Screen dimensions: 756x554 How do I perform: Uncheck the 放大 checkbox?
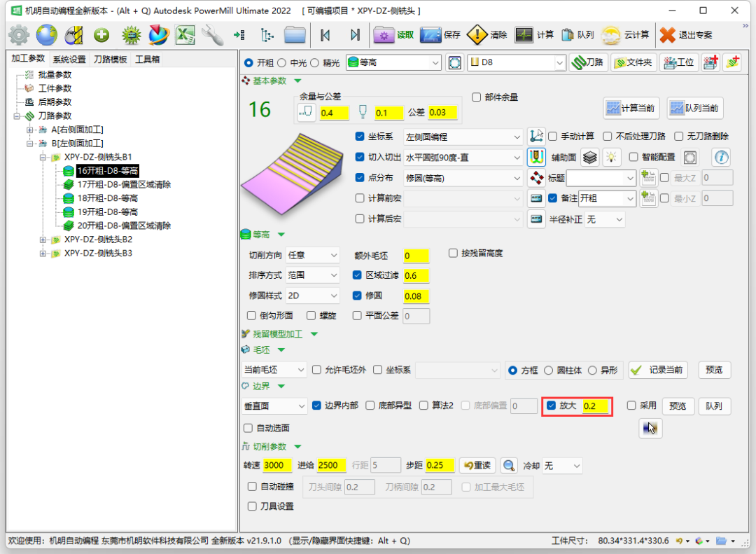pos(552,406)
